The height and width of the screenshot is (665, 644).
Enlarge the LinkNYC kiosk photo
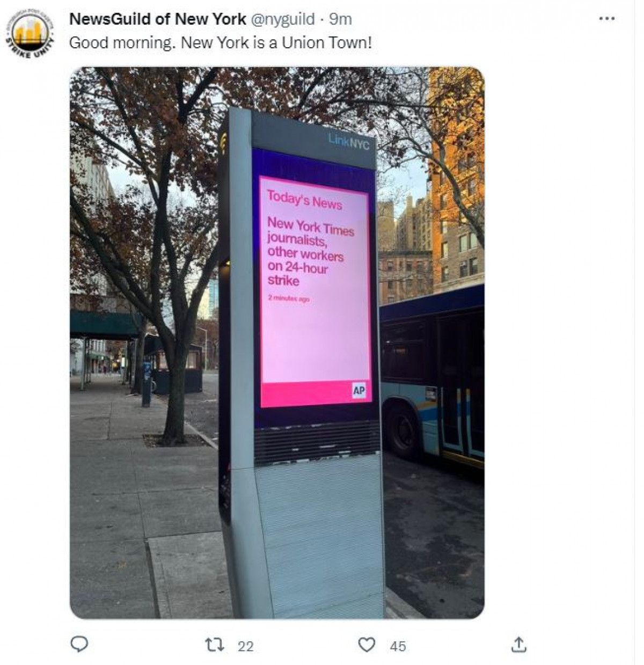[277, 343]
